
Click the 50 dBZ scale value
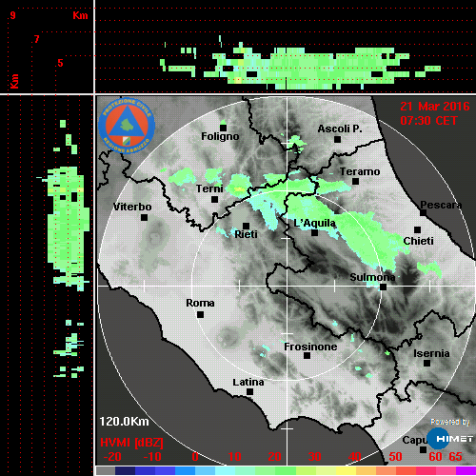[x=395, y=457]
